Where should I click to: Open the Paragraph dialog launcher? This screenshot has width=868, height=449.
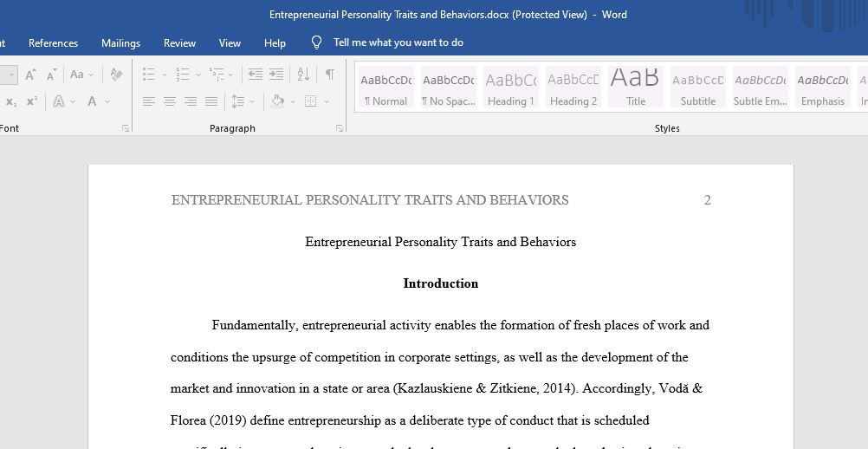tap(340, 128)
